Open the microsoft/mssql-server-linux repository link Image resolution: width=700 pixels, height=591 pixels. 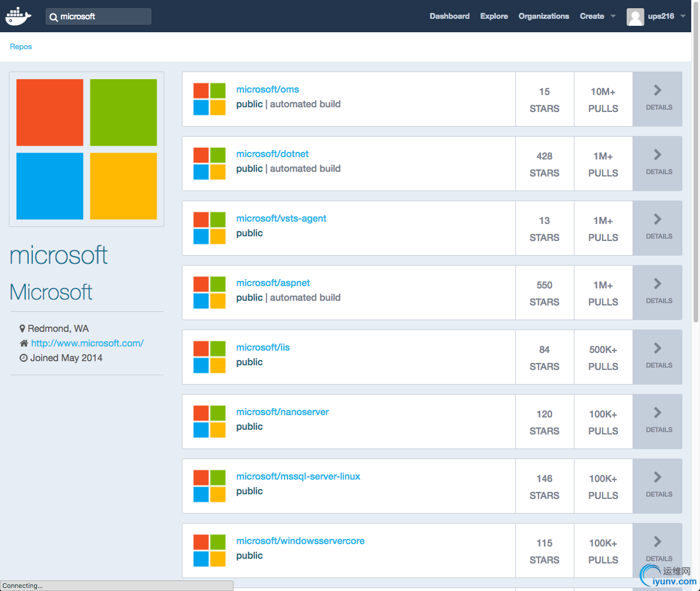pos(298,476)
